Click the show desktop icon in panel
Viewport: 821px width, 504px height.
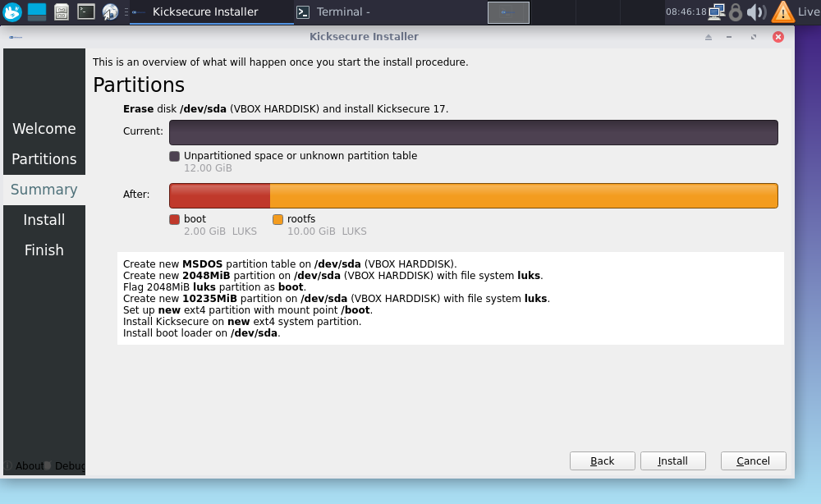coord(37,11)
